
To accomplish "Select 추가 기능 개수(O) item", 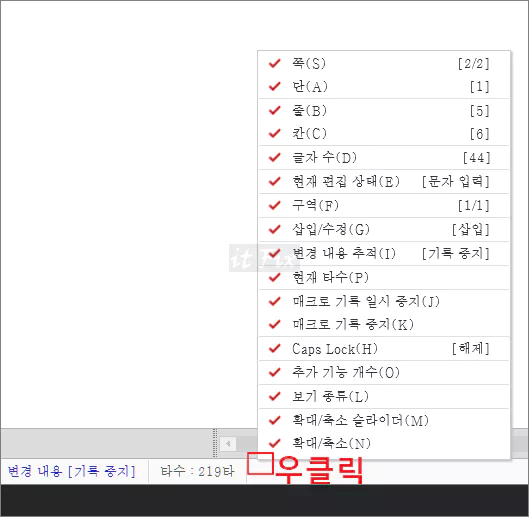I will pos(384,373).
